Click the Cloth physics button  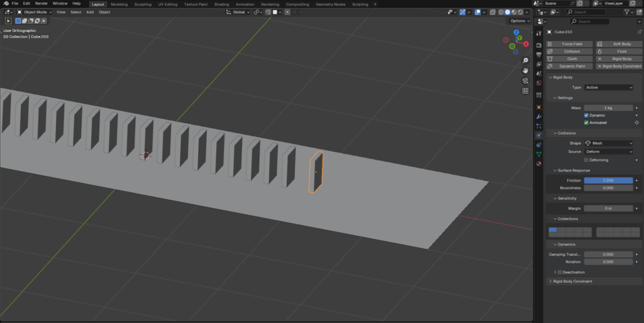coord(569,58)
